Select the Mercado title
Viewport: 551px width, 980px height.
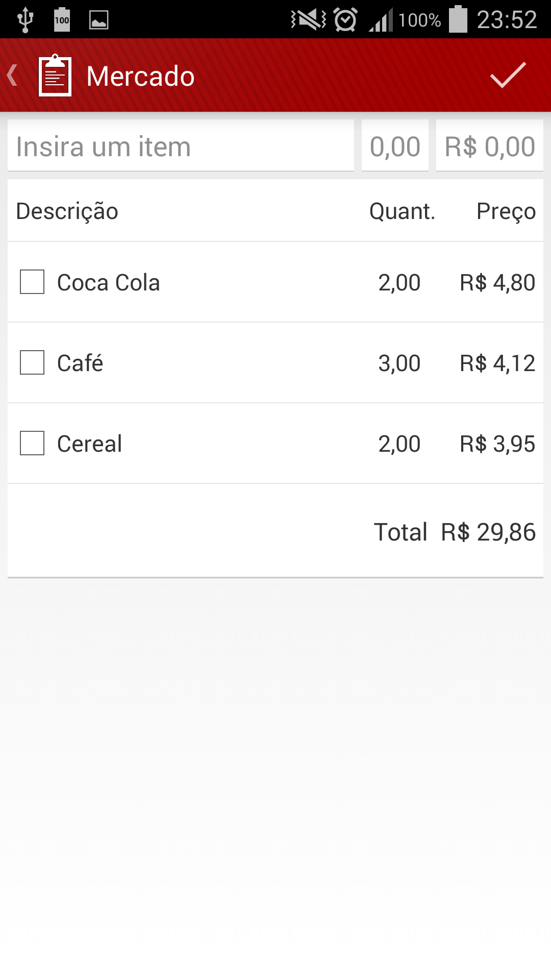pos(140,77)
